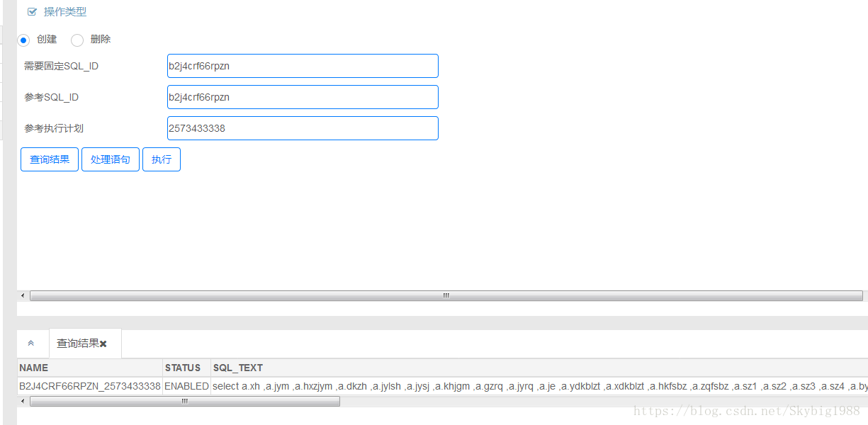
Task: Click left arrow of upper horizontal scrollbar
Action: pyautogui.click(x=23, y=295)
